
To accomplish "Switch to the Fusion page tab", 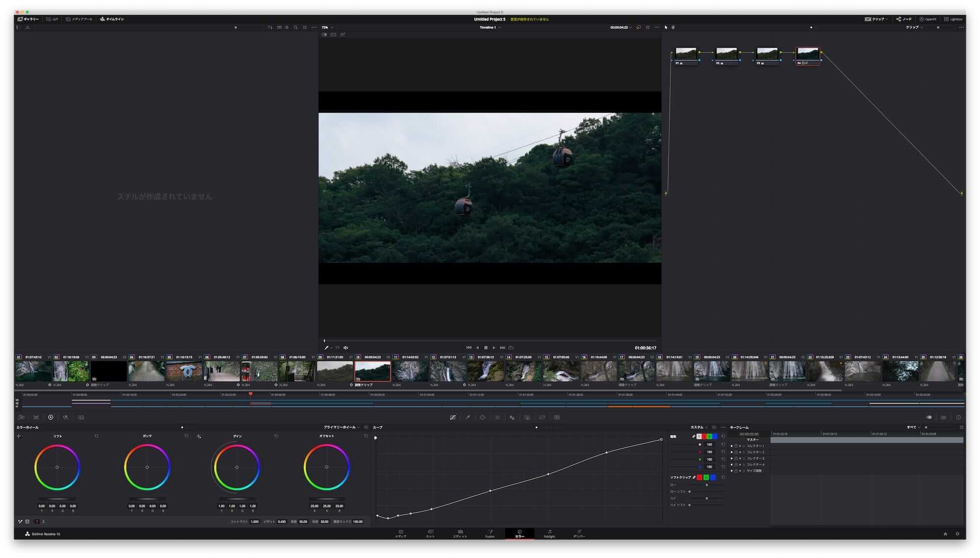I will click(490, 533).
